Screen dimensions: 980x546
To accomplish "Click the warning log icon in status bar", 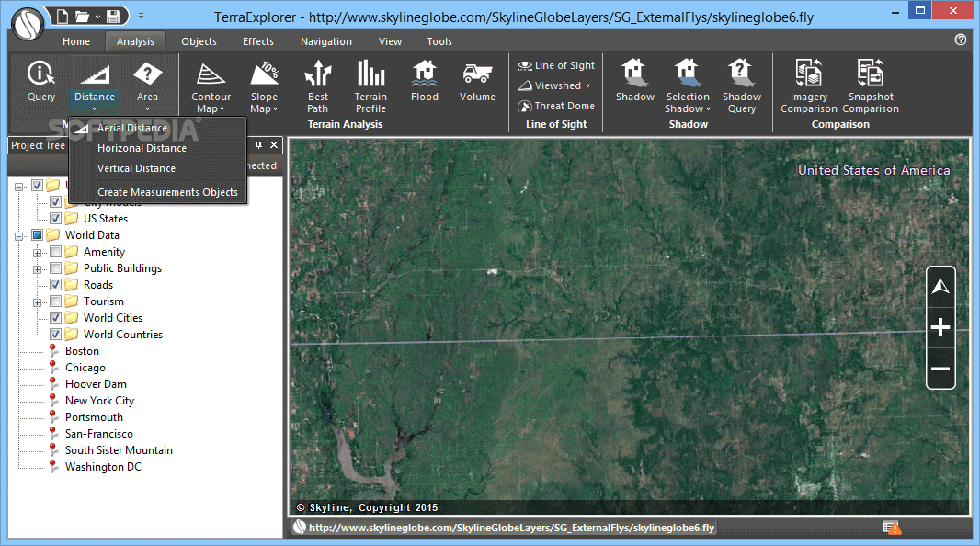I will [892, 528].
